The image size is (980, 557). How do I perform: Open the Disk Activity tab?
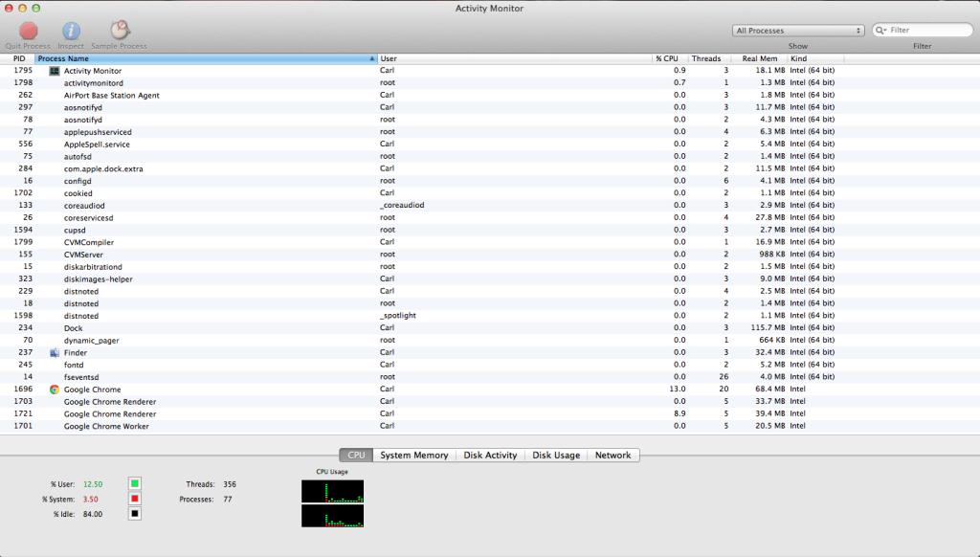[x=491, y=456]
